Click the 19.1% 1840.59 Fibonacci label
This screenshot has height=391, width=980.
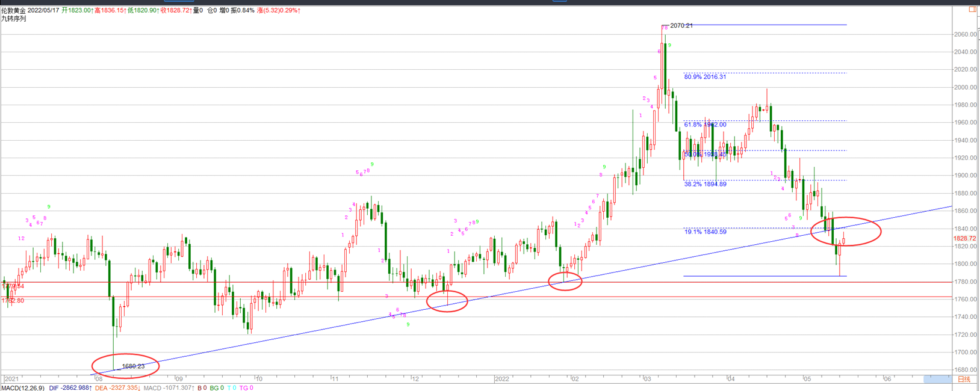coord(705,232)
